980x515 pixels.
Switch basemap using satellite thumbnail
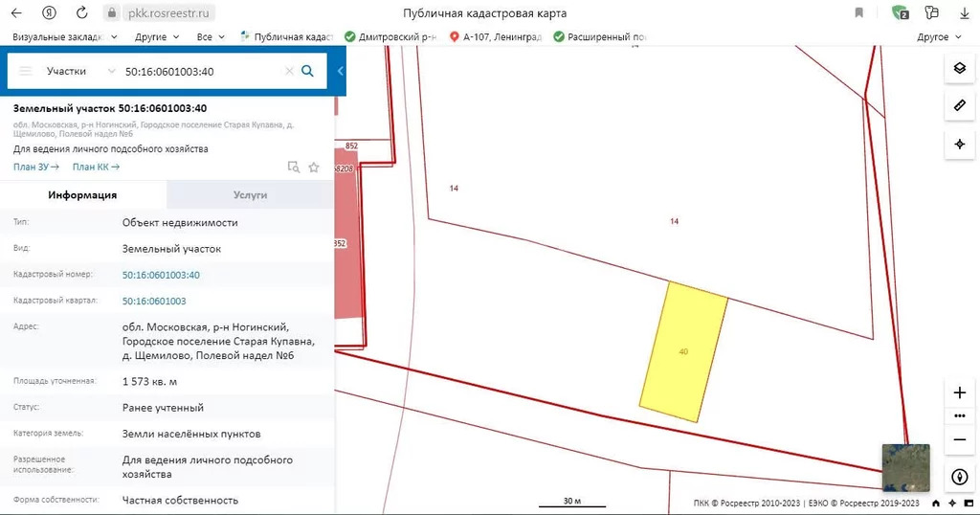(x=904, y=467)
